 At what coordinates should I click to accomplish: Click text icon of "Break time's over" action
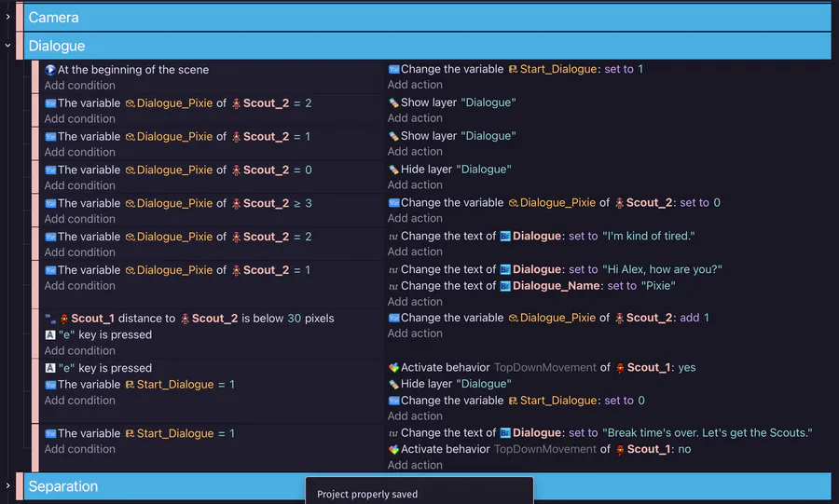click(393, 433)
